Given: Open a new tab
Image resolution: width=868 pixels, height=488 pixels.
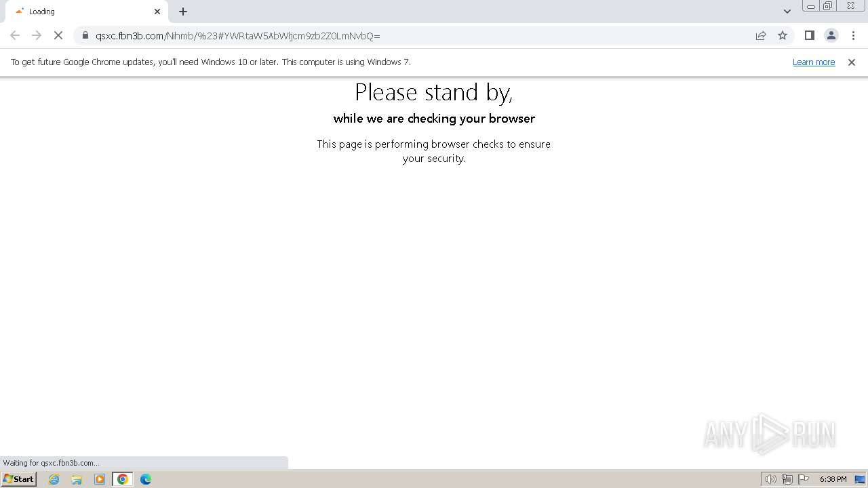Looking at the screenshot, I should (x=183, y=12).
